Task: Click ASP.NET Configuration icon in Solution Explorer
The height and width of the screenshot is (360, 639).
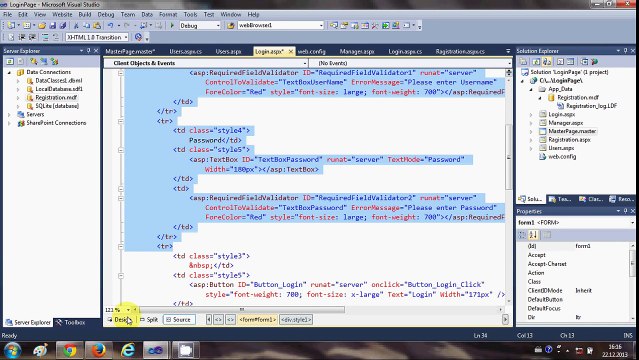Action: [x=595, y=62]
